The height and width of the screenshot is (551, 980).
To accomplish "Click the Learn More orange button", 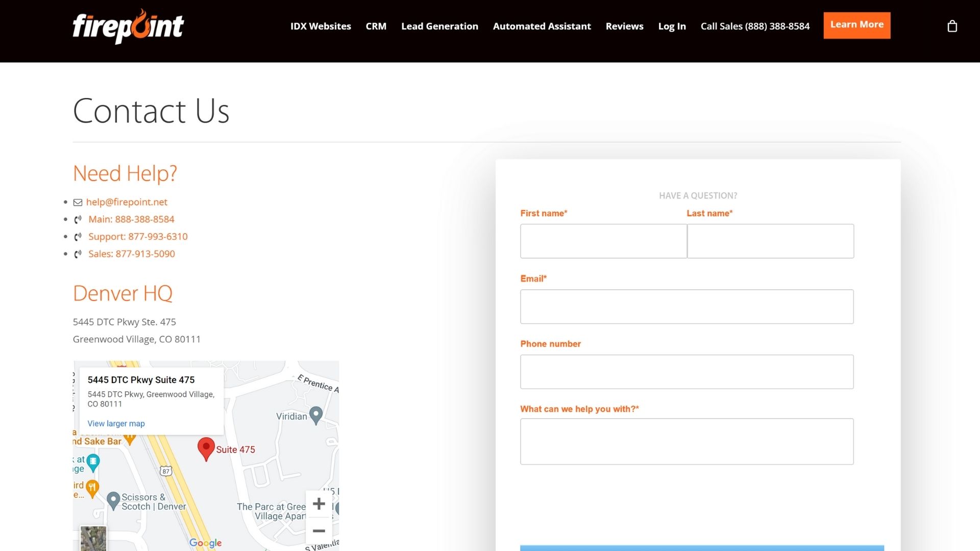I will pyautogui.click(x=857, y=25).
